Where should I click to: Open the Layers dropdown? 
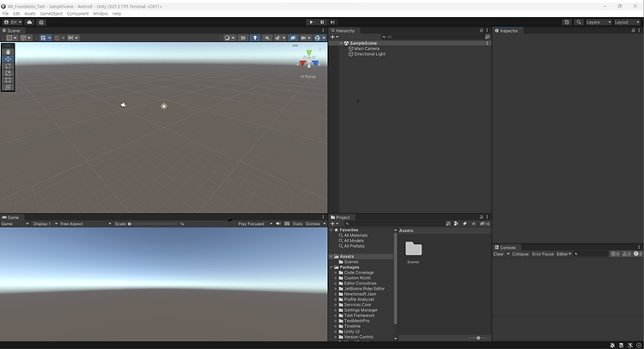598,22
